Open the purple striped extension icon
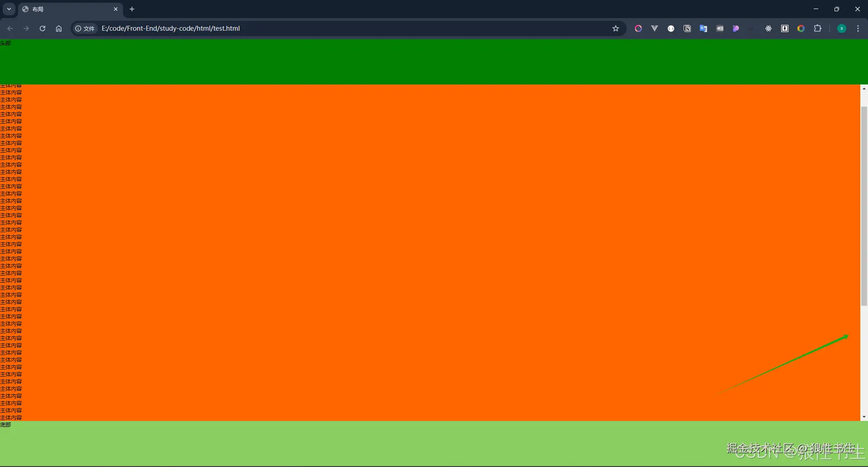 (x=736, y=28)
